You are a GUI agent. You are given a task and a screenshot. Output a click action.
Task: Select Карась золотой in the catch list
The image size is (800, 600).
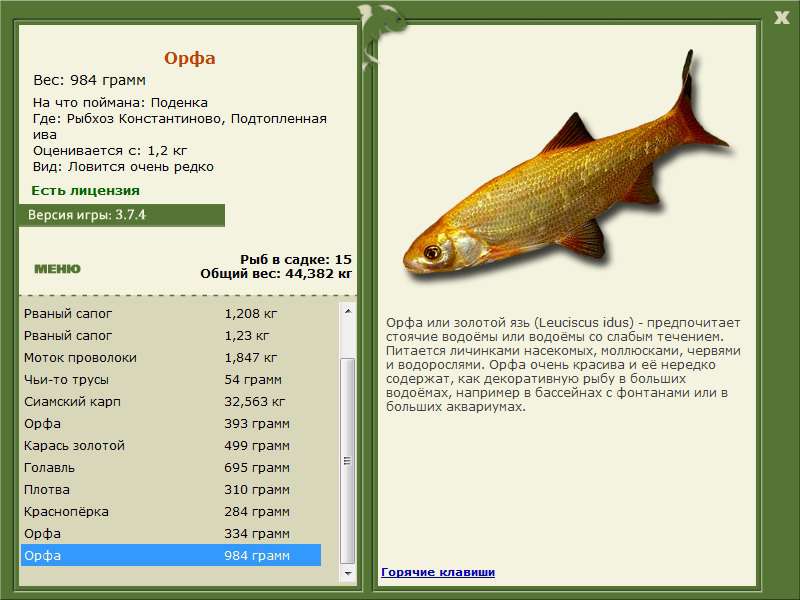170,446
